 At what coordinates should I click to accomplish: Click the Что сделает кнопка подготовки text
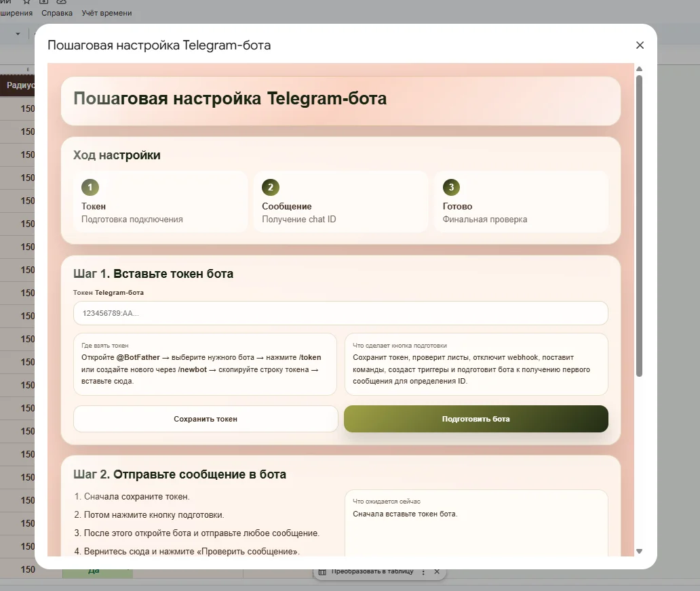[x=400, y=346]
